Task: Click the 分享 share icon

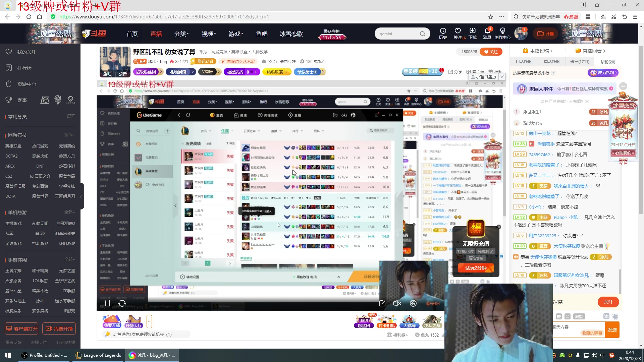Action: click(x=455, y=72)
